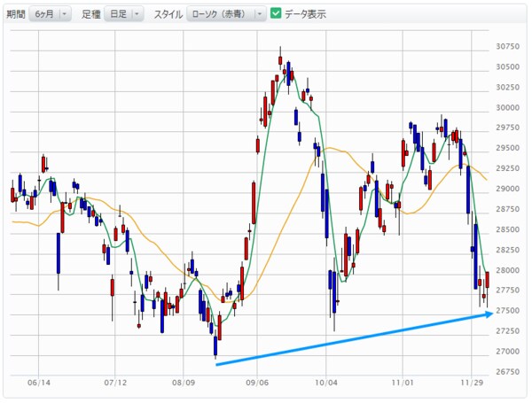Pick the 09/06 date axis label

[x=257, y=384]
